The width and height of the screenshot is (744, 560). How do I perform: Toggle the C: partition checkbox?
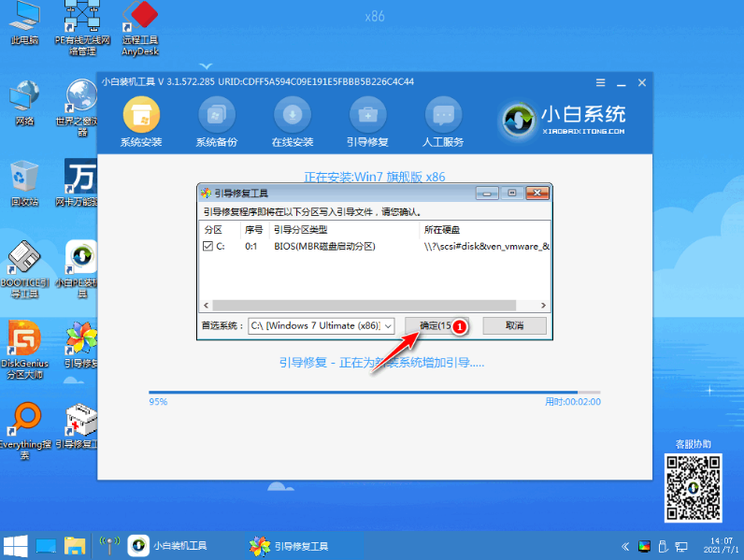pyautogui.click(x=207, y=246)
